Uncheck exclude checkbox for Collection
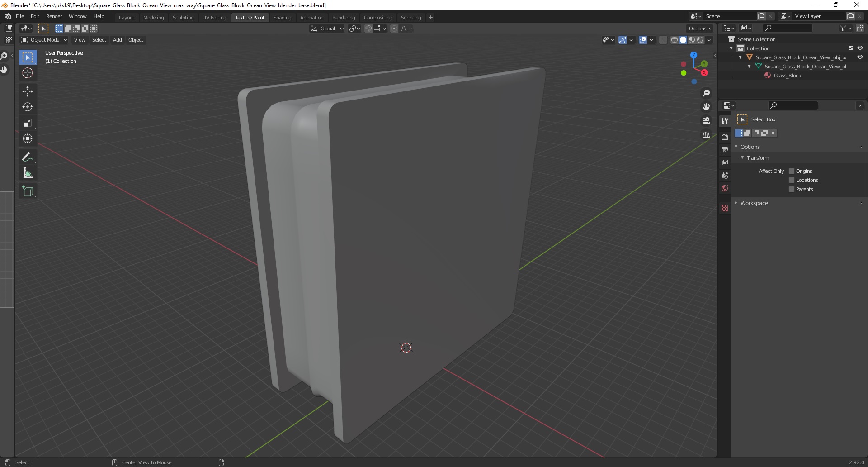The height and width of the screenshot is (467, 868). (851, 48)
